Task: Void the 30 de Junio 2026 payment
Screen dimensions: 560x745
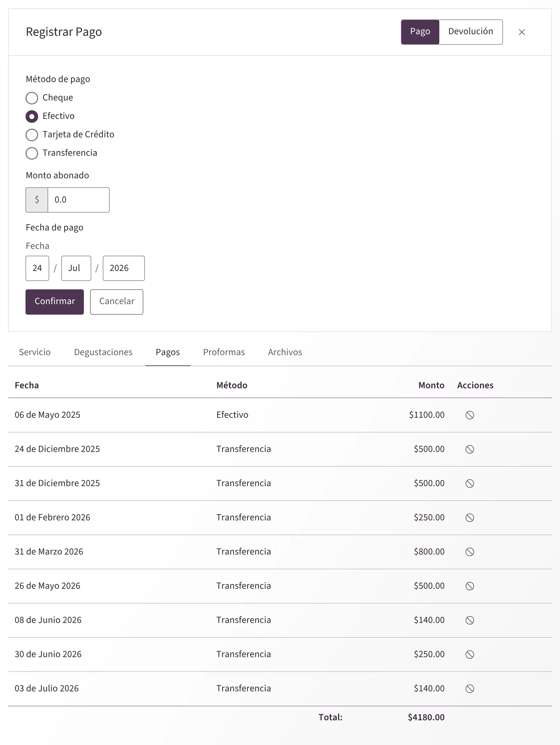Action: point(470,655)
